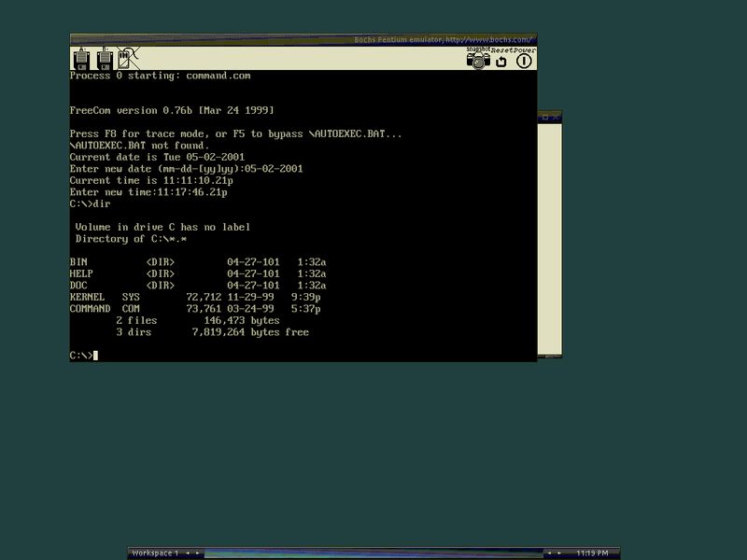Click the Reset icon in Bochs toolbar
This screenshot has height=560, width=747.
coord(501,61)
